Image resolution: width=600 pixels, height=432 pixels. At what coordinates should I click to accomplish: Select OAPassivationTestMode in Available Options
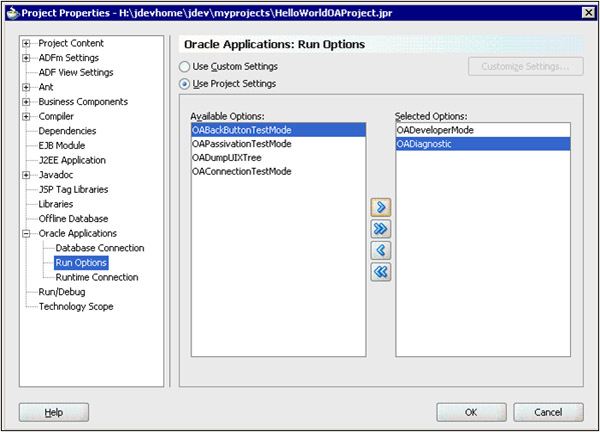[x=242, y=144]
